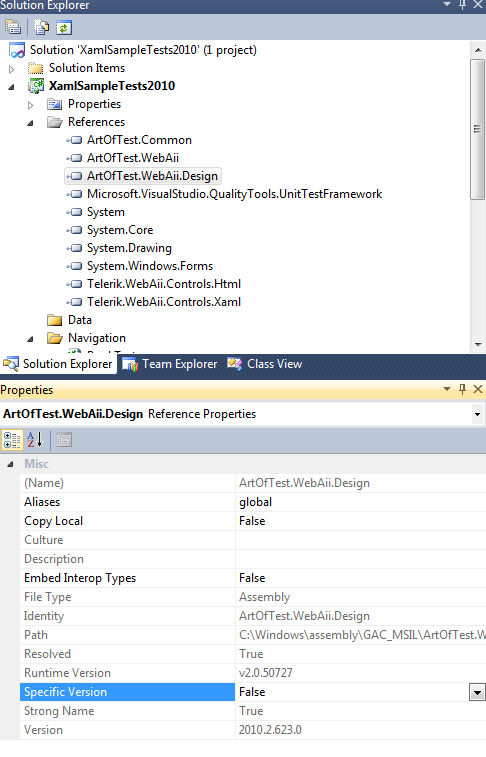Expand the Properties tree node
The image size is (486, 757).
pyautogui.click(x=30, y=105)
